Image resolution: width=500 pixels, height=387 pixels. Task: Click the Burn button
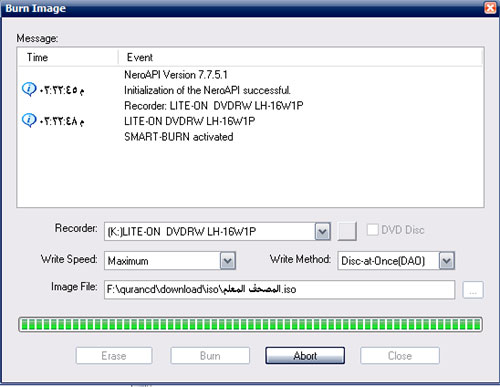210,356
